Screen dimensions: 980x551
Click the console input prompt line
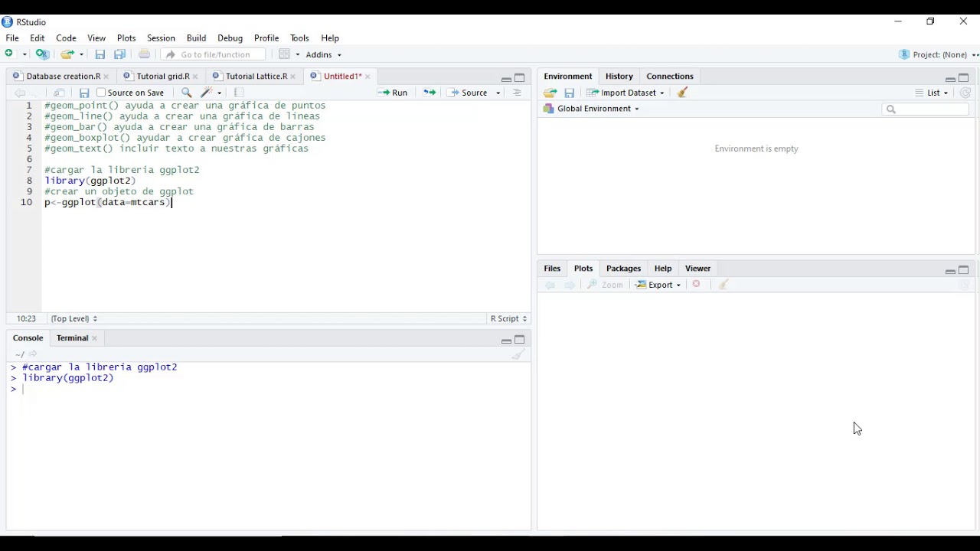click(x=268, y=390)
